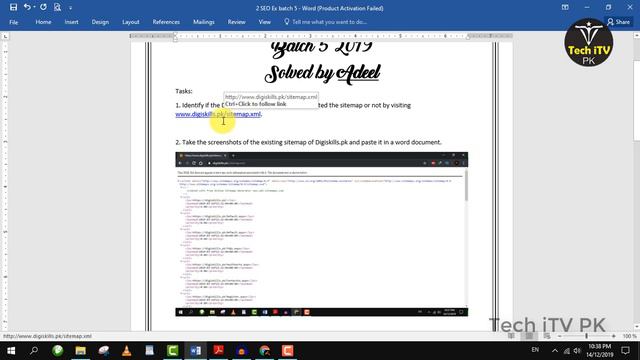Open Ribbon Display Options icon
640x360 pixels.
[x=565, y=7]
